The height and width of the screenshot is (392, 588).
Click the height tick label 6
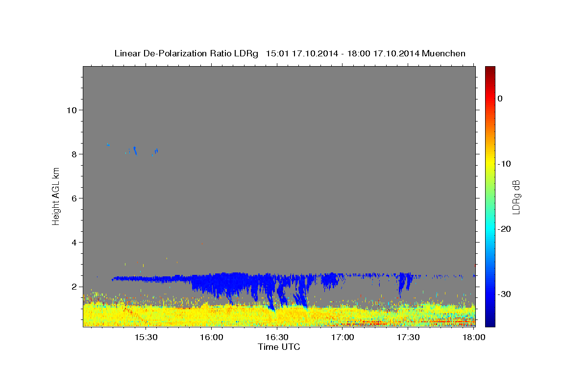(x=74, y=198)
